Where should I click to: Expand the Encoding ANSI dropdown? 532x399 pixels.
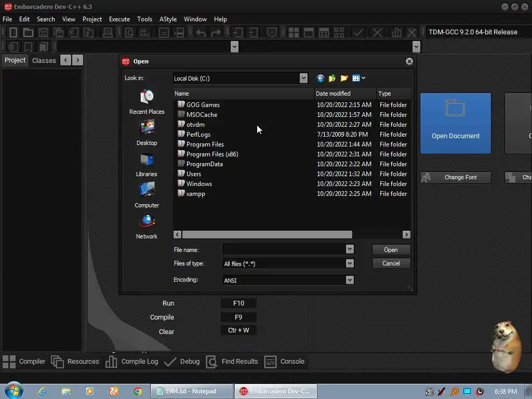pyautogui.click(x=350, y=280)
